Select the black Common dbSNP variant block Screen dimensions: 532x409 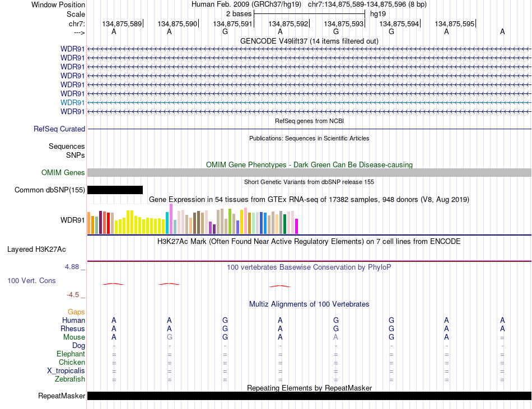coord(115,190)
